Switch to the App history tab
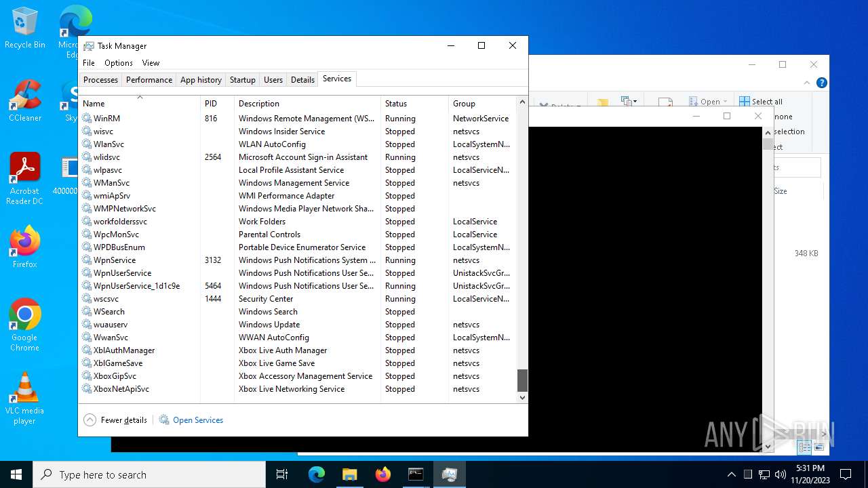The image size is (868, 488). pyautogui.click(x=201, y=80)
